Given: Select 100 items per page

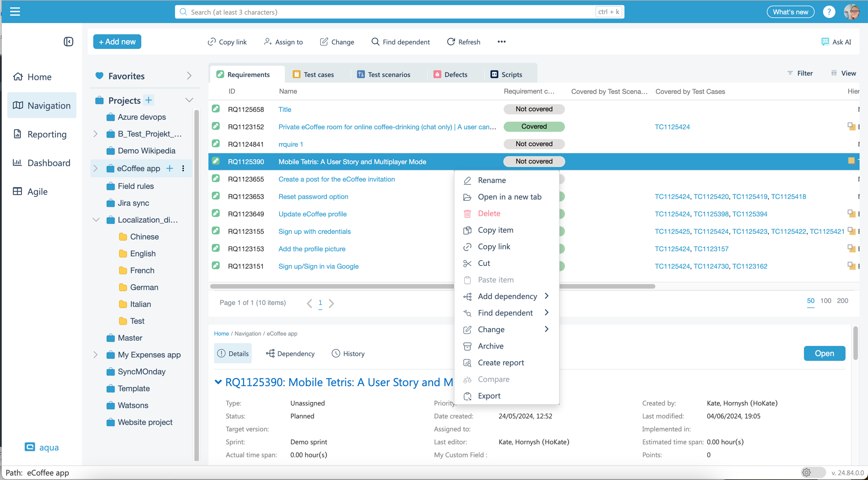Looking at the screenshot, I should pyautogui.click(x=825, y=301).
